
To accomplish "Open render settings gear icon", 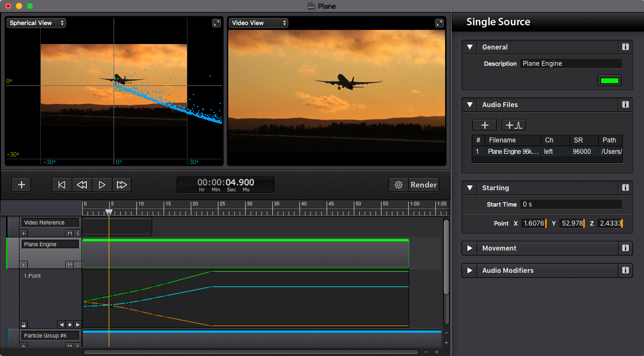I will click(398, 185).
